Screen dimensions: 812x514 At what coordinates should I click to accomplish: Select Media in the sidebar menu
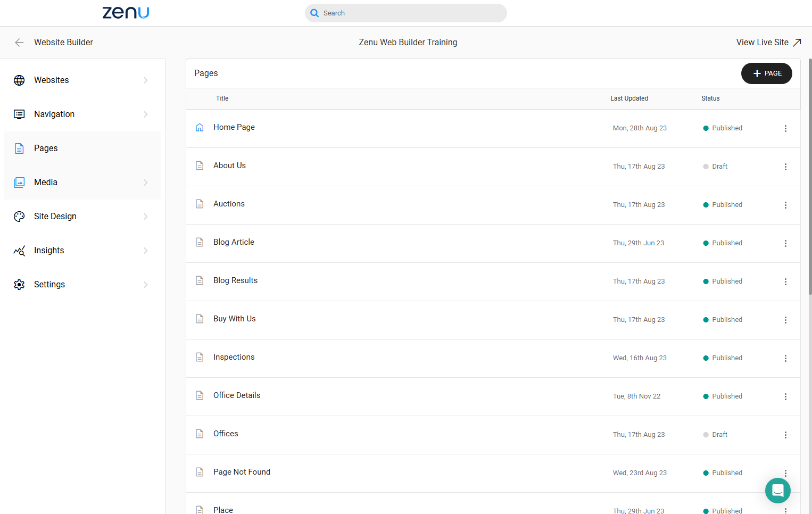pos(82,183)
